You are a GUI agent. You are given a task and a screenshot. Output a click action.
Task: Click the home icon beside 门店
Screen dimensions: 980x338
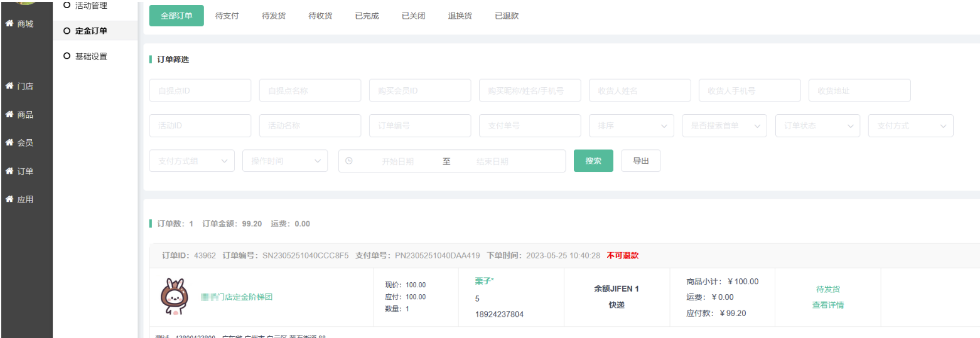point(9,86)
